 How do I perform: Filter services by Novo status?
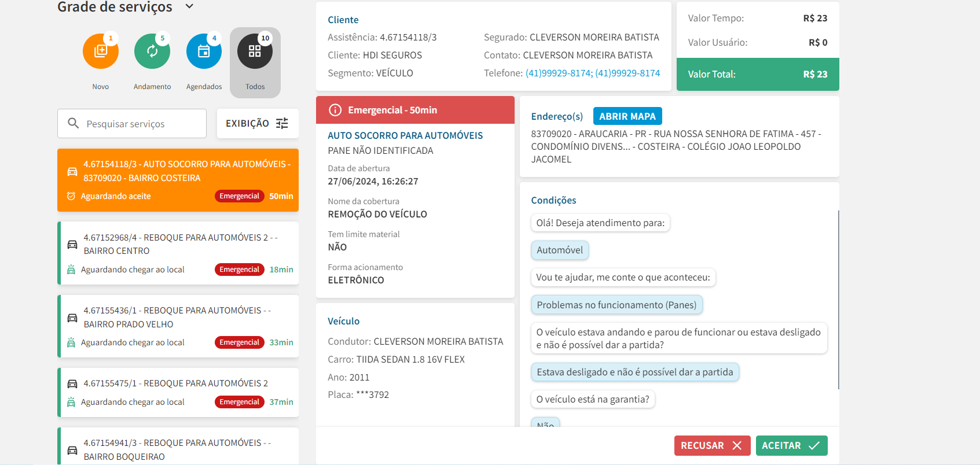pos(101,51)
